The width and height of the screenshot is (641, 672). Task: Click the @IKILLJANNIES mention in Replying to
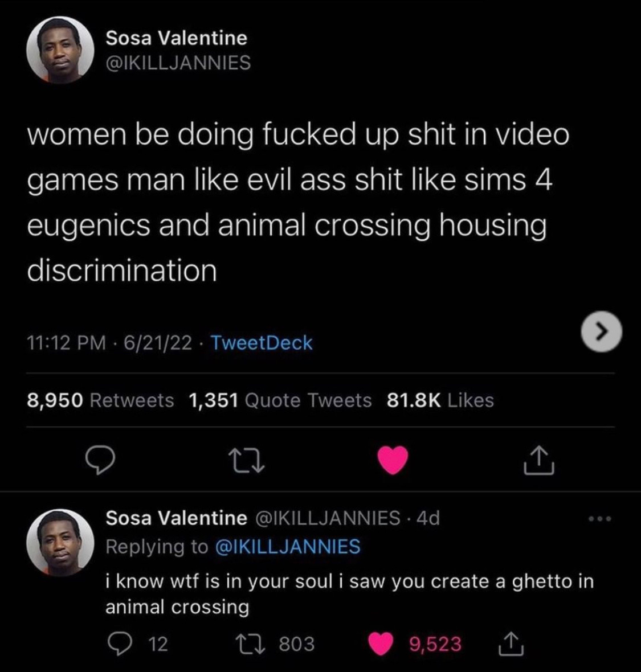pos(287,547)
